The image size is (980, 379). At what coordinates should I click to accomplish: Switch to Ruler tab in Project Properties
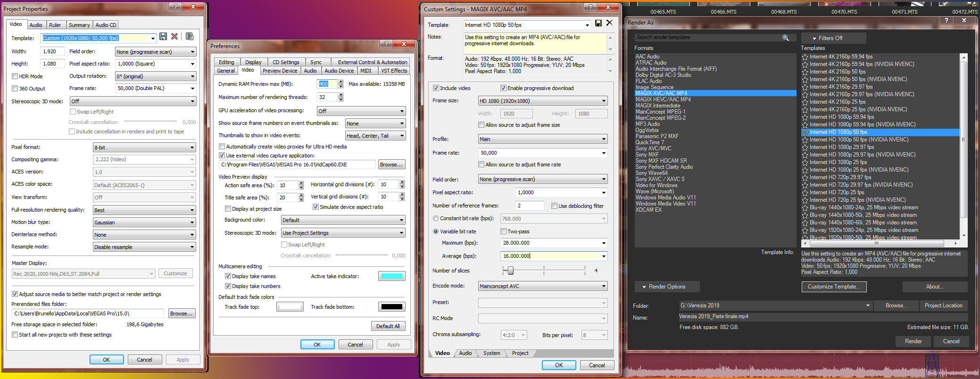(55, 25)
